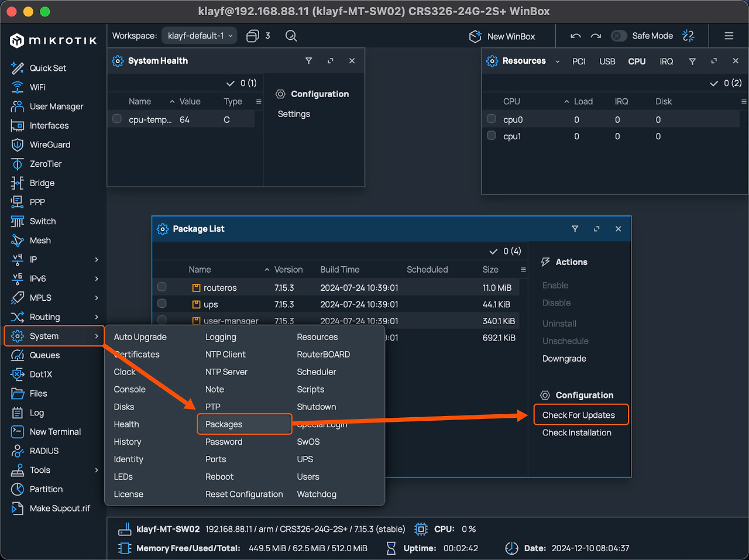
Task: Open the Bridge section
Action: click(x=42, y=183)
